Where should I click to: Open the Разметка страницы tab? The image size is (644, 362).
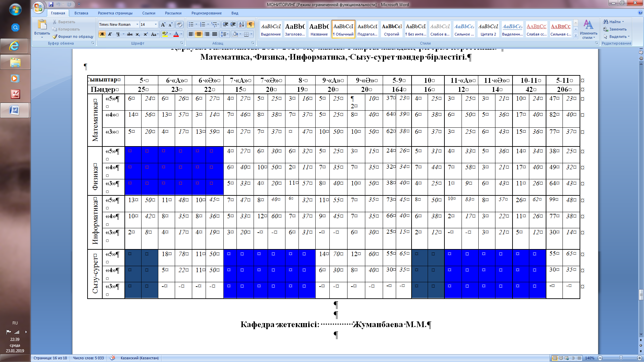tap(115, 13)
